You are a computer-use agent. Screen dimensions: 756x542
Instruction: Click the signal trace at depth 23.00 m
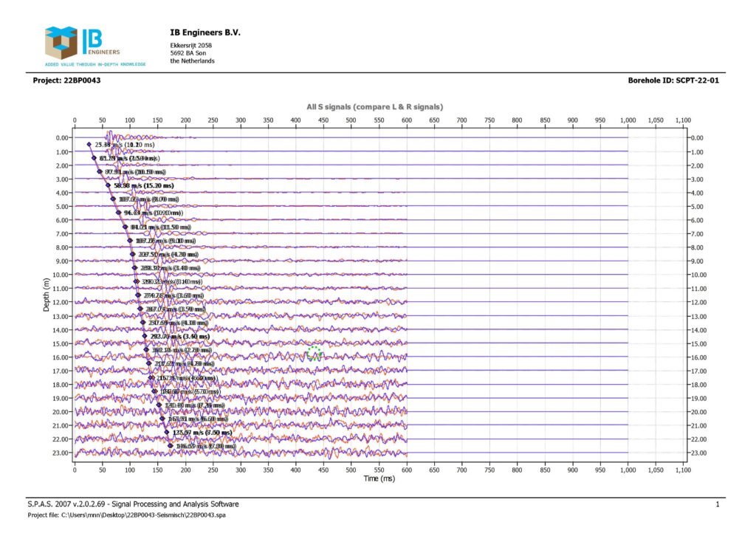point(351,453)
